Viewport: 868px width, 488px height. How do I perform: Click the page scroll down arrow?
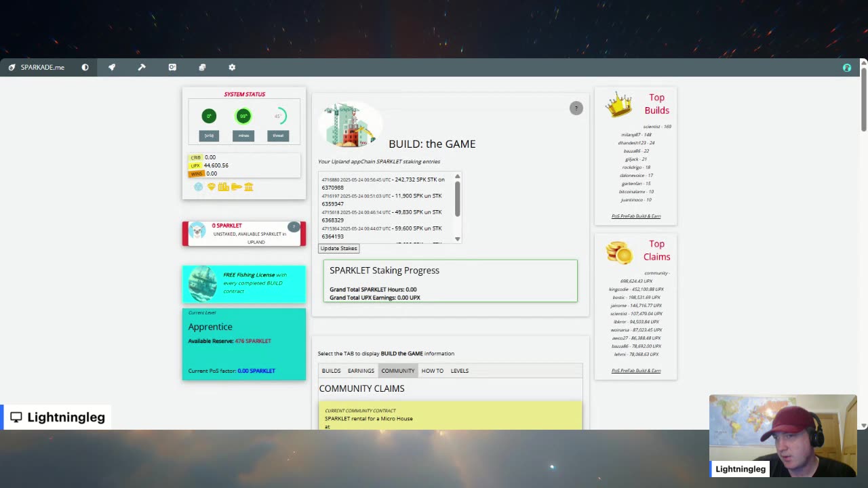(x=863, y=426)
